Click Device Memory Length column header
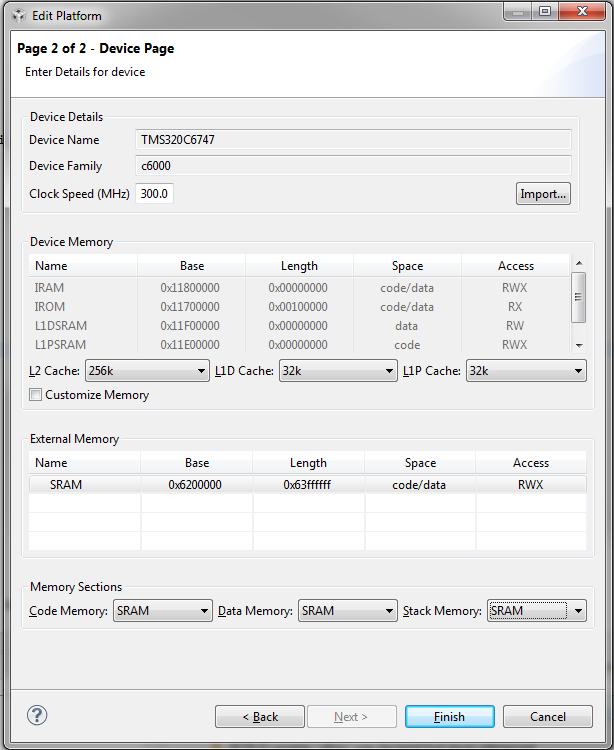 pyautogui.click(x=299, y=265)
